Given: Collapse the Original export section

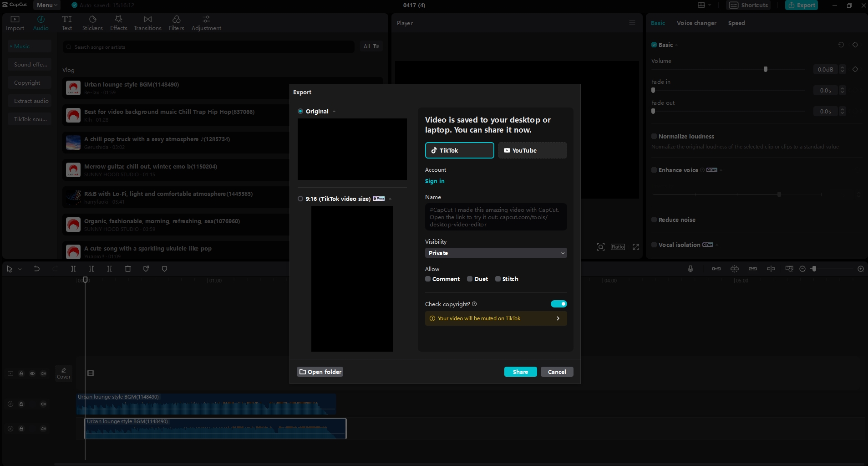Looking at the screenshot, I should pos(335,111).
